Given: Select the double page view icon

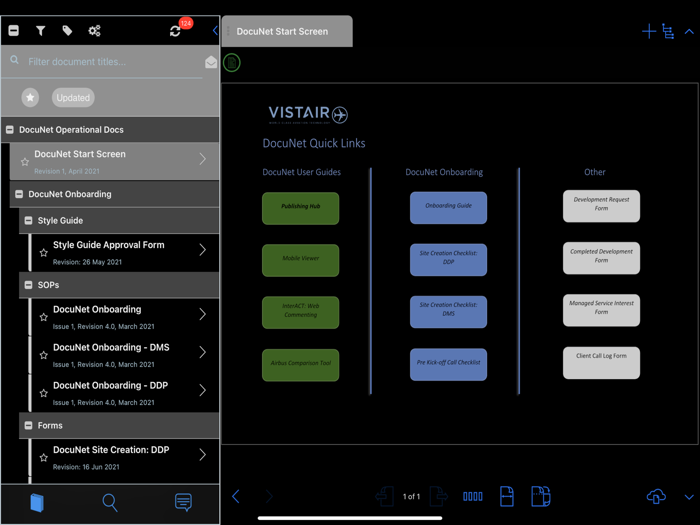Looking at the screenshot, I should point(541,496).
